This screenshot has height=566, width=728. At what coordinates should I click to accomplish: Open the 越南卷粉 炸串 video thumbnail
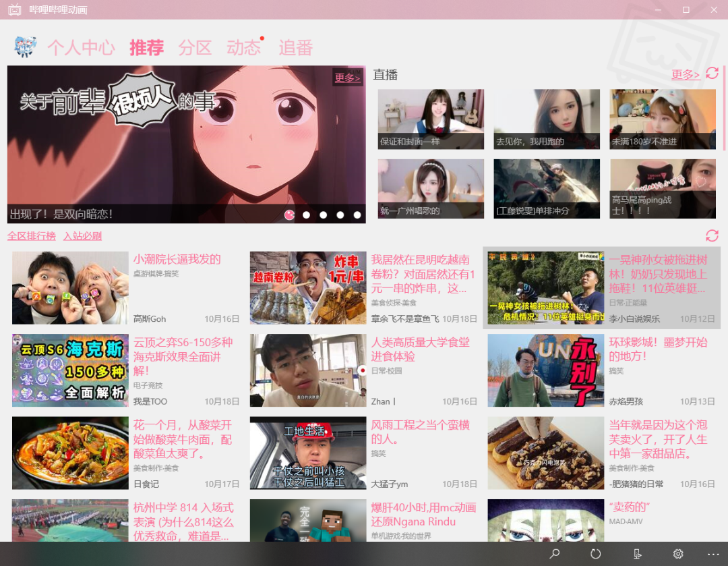coord(308,287)
